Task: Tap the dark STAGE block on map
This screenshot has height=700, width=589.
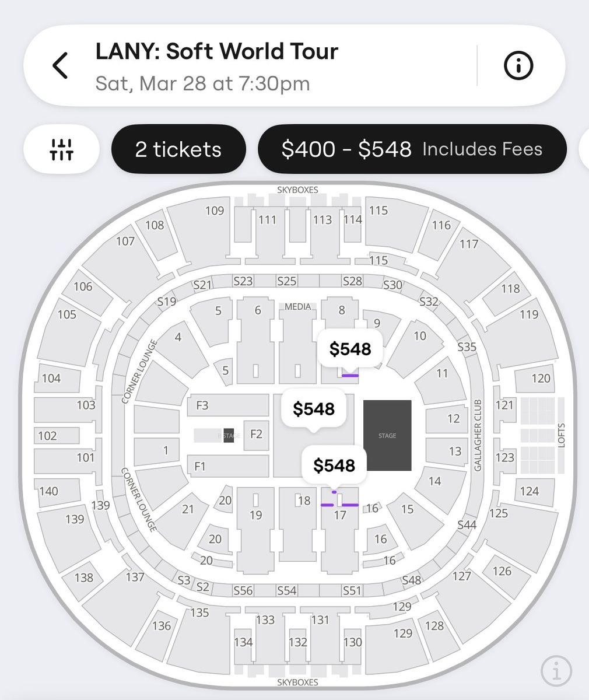Action: 387,435
